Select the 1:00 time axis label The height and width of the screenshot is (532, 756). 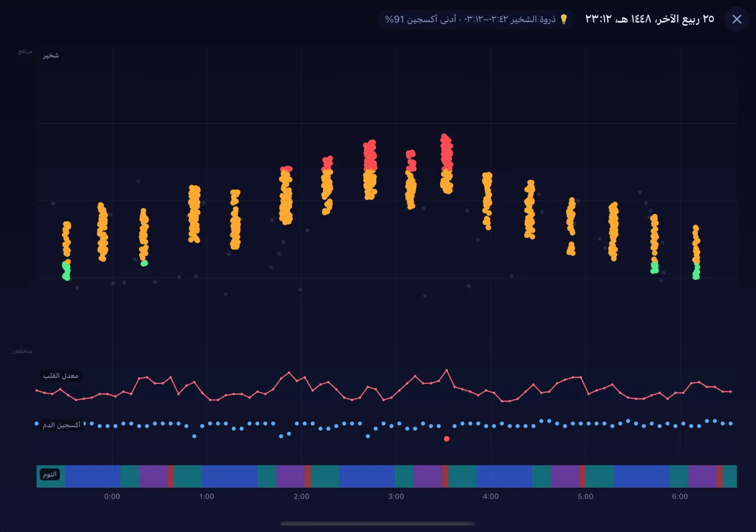tap(206, 497)
